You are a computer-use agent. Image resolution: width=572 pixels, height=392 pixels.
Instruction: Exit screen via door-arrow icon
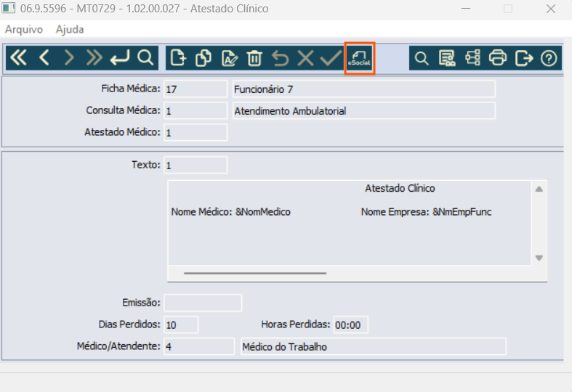point(524,58)
